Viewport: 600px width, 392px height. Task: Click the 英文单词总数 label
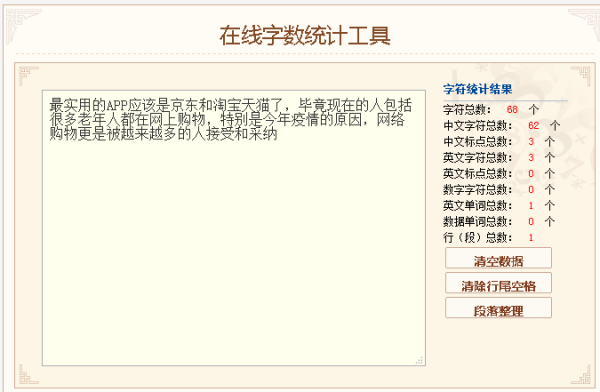point(477,206)
